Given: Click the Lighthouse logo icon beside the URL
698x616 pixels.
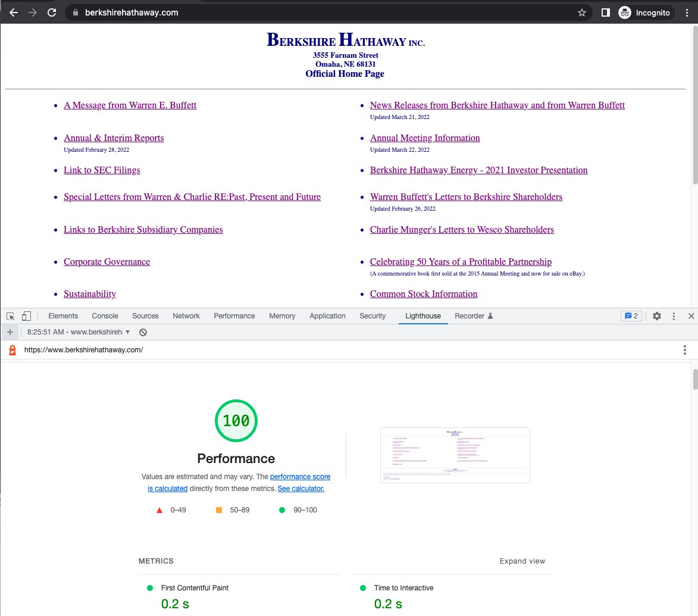Looking at the screenshot, I should pos(12,350).
